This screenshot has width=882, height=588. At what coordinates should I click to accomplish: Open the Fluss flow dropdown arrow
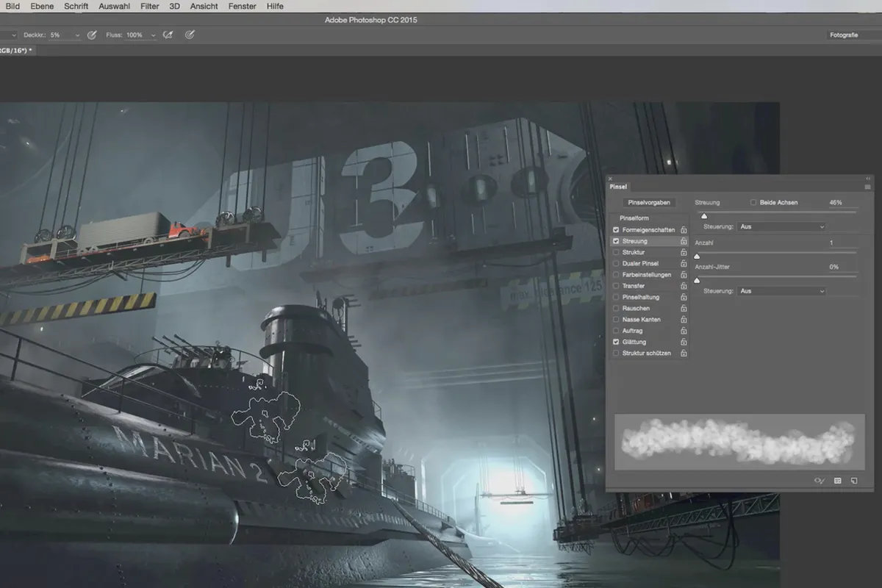click(153, 35)
